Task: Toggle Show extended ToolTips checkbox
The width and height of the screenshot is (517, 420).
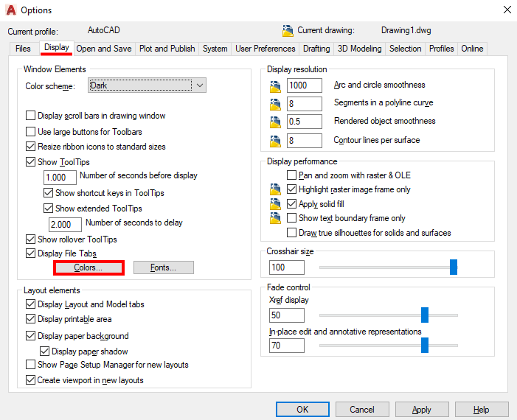Action: tap(49, 209)
